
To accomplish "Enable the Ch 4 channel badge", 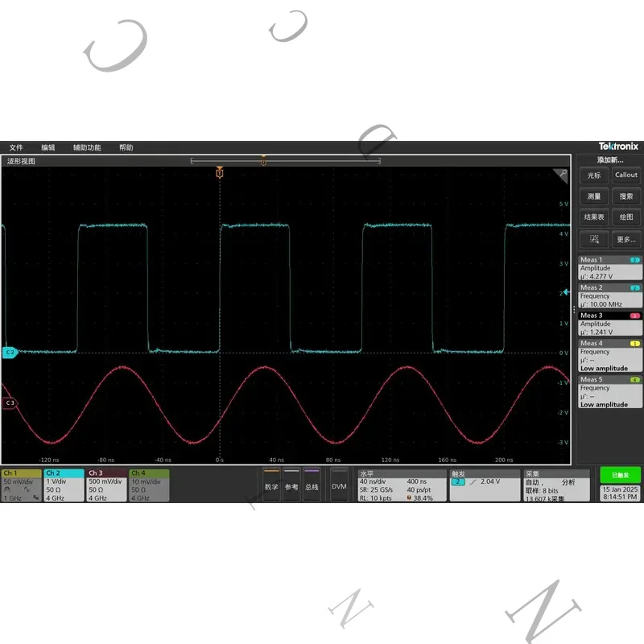I will 149,485.
